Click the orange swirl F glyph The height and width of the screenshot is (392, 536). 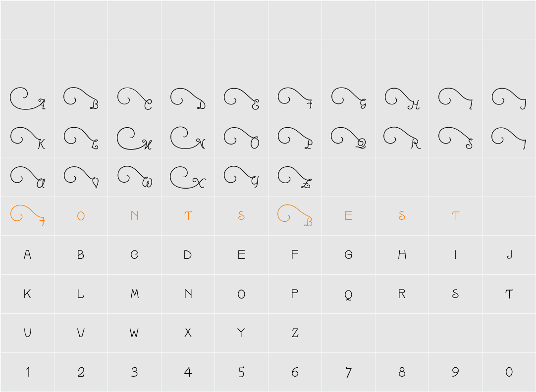[27, 215]
